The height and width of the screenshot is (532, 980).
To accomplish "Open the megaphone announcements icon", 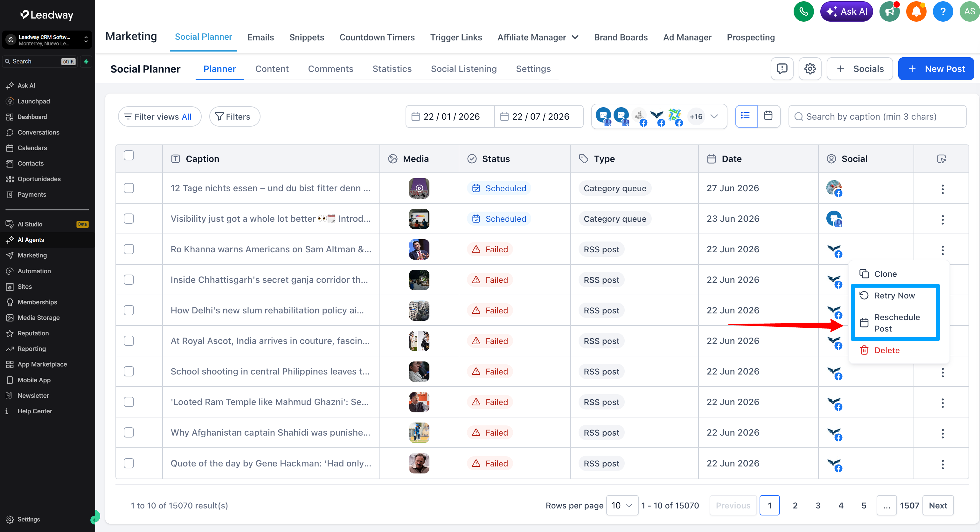I will (x=889, y=12).
